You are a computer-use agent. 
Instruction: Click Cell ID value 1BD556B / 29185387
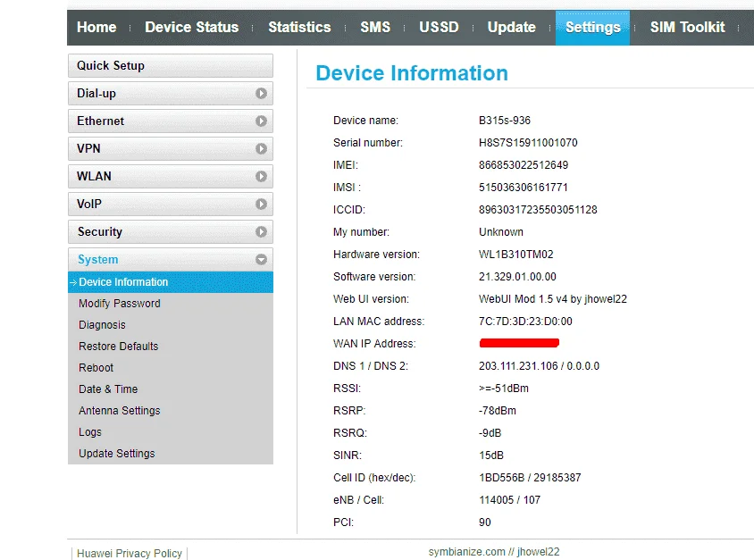coord(530,478)
